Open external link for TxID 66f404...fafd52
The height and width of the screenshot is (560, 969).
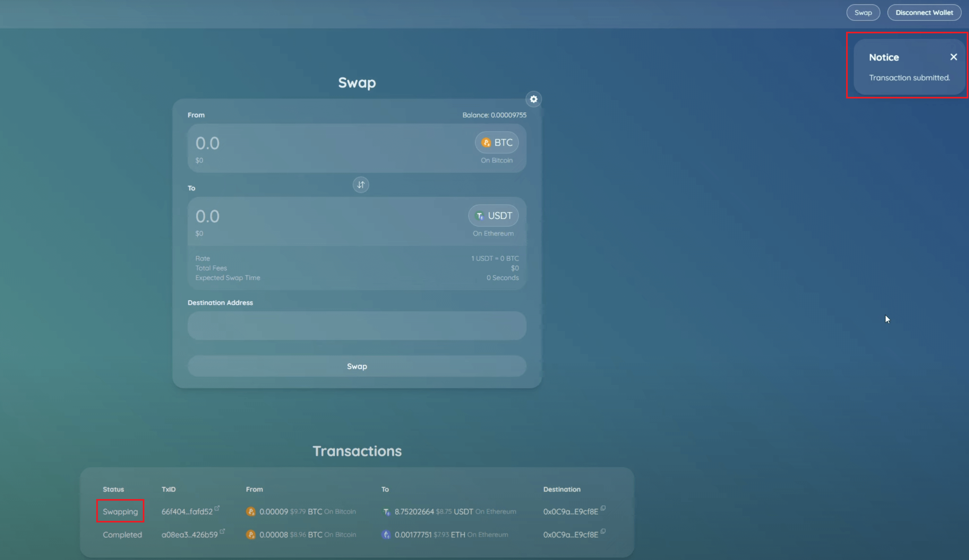217,508
